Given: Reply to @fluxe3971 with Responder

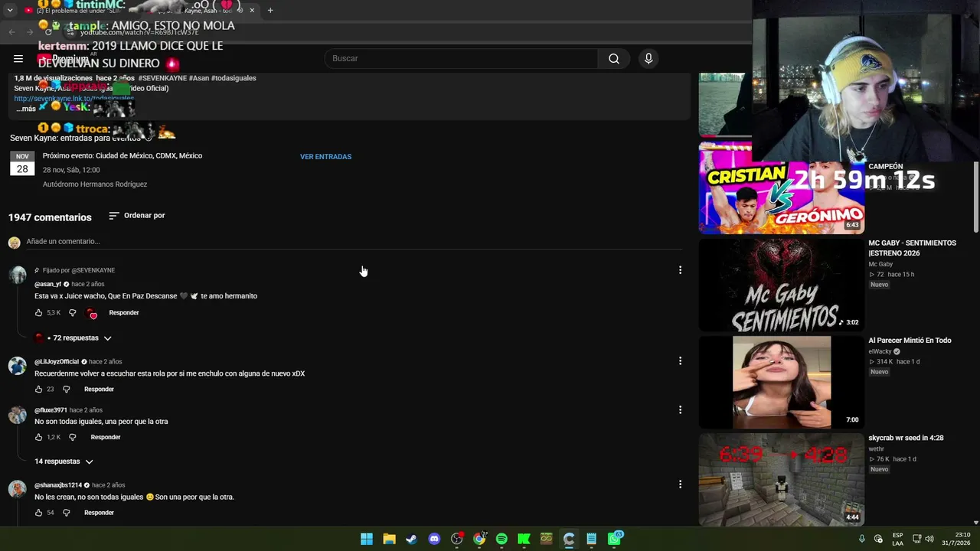Looking at the screenshot, I should (x=106, y=438).
